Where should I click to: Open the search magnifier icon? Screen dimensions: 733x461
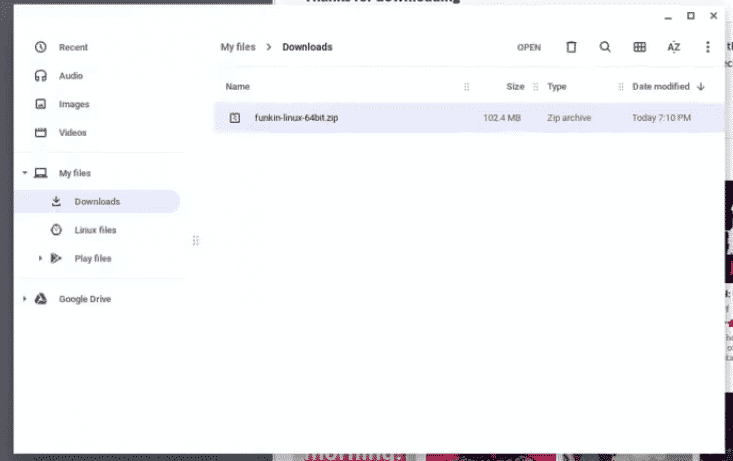605,47
